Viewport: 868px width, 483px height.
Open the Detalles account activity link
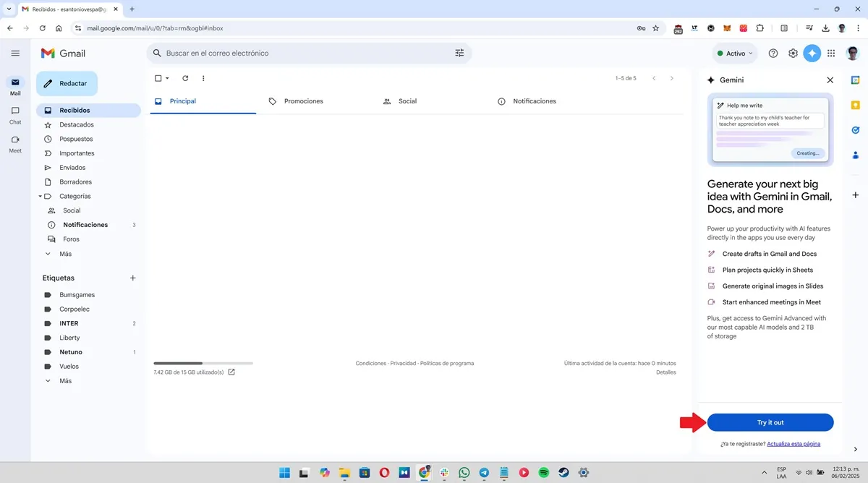click(665, 372)
